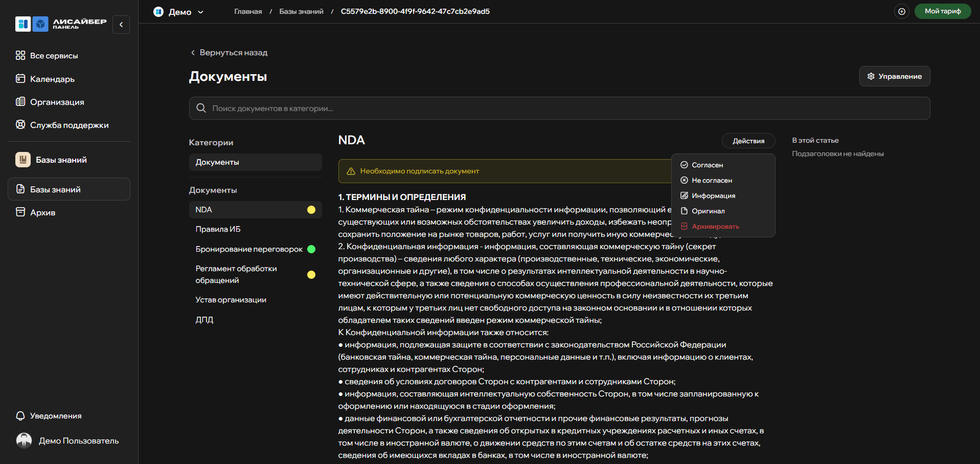The width and height of the screenshot is (980, 464).
Task: Click the search magnifier icon
Action: click(x=201, y=108)
